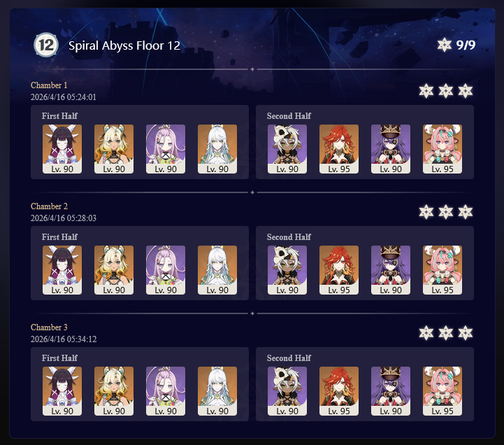Open Chamber 2 second half red-haired character portrait

(x=339, y=270)
